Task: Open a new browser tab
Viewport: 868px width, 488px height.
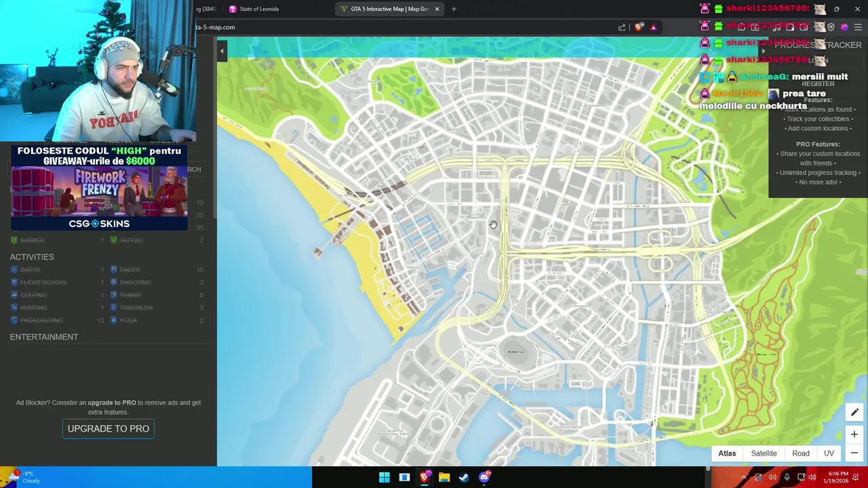Action: pos(454,9)
